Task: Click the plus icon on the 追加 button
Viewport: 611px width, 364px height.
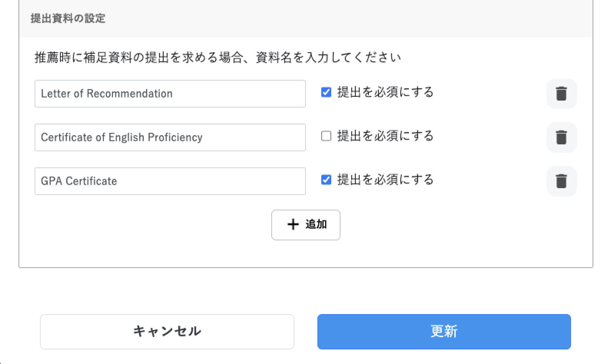Action: pos(293,224)
